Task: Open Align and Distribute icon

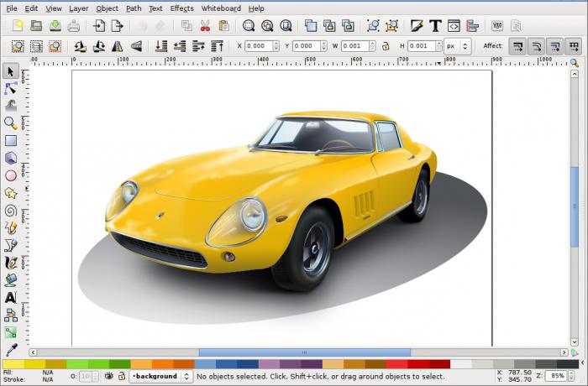Action: (472, 26)
